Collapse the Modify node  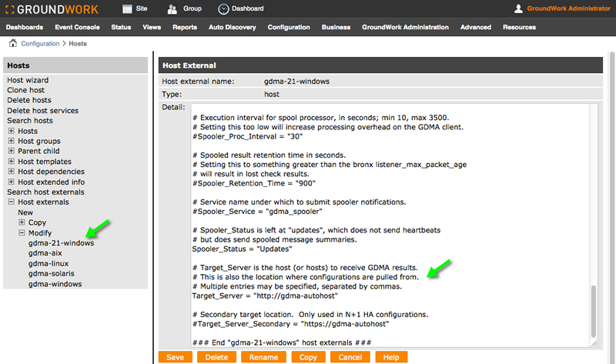pos(22,232)
